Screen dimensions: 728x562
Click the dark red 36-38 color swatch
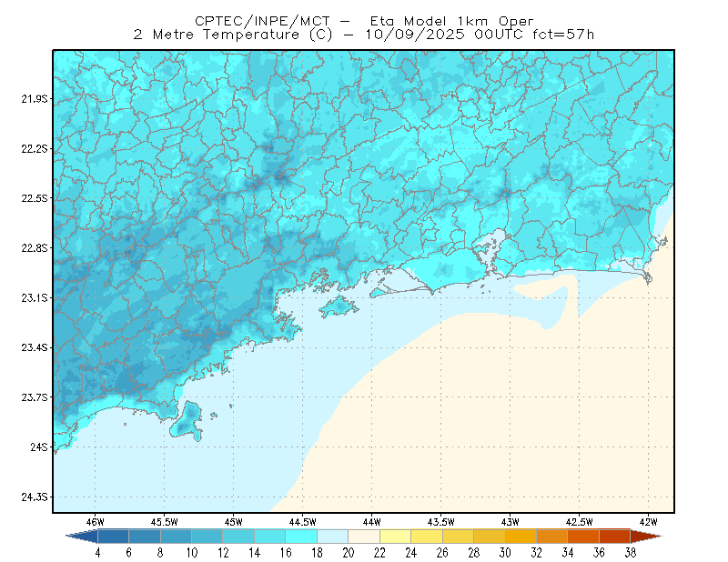point(615,536)
